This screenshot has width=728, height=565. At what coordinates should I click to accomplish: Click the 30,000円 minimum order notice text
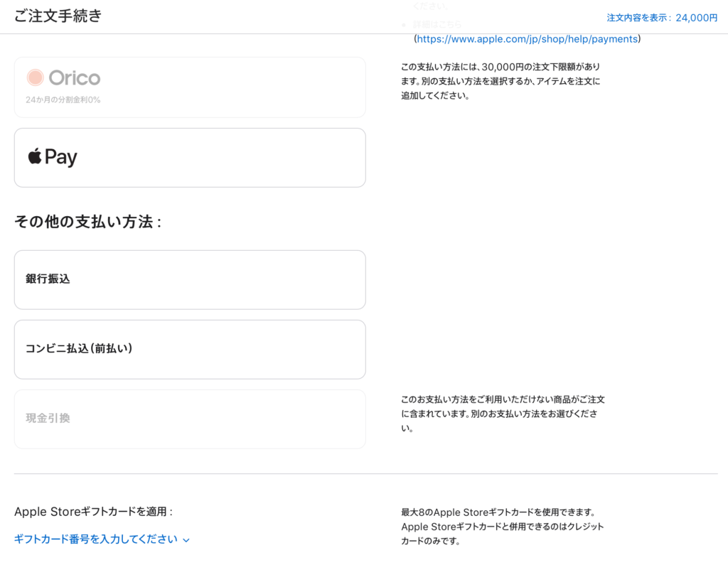click(x=501, y=81)
